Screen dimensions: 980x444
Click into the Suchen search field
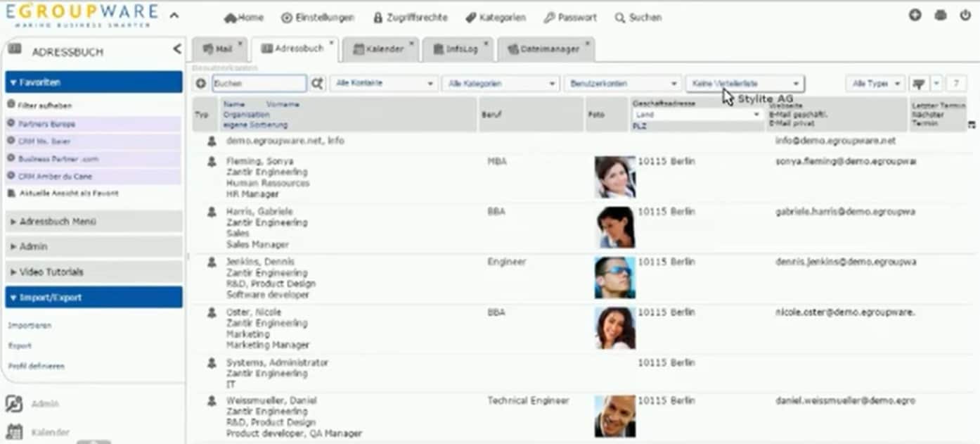259,83
